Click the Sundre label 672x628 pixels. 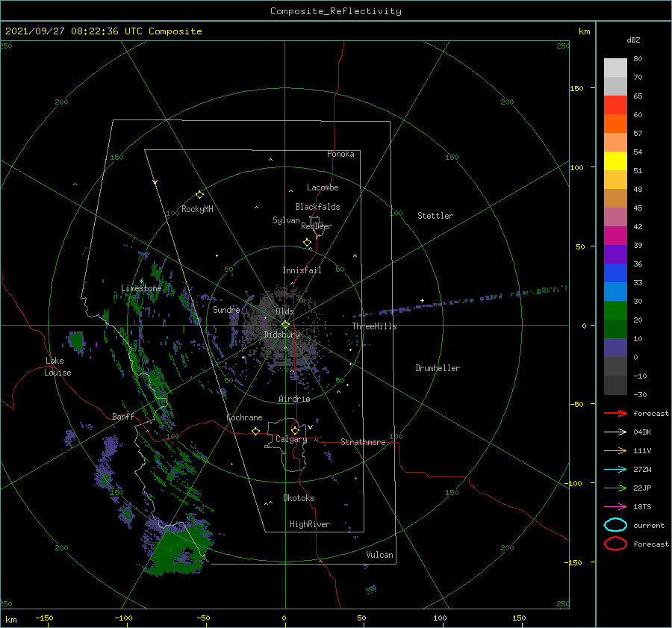(x=226, y=309)
